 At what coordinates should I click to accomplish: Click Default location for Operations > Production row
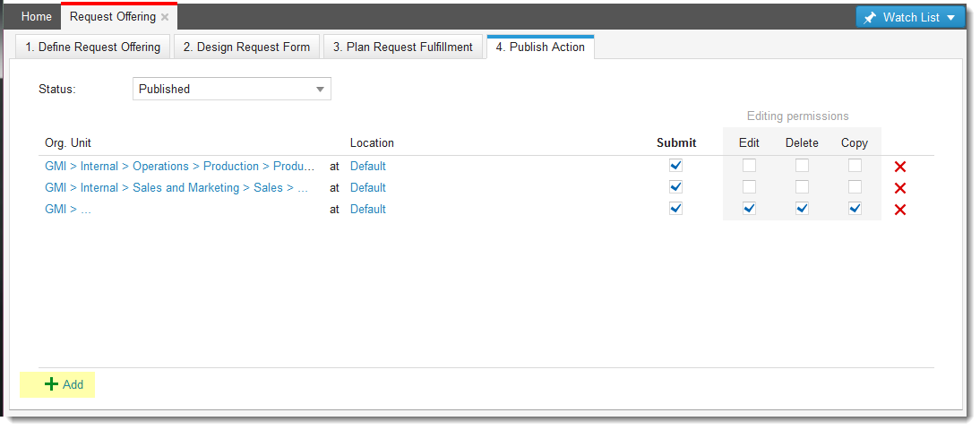tap(367, 167)
